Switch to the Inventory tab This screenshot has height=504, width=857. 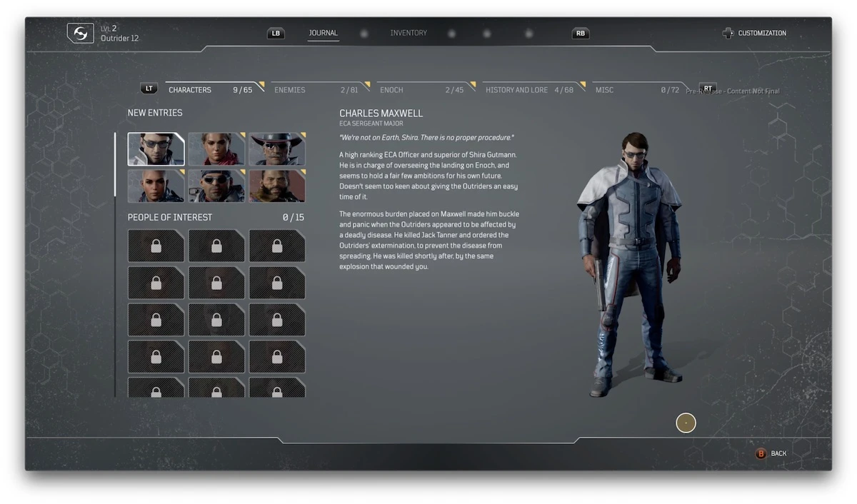[x=409, y=33]
